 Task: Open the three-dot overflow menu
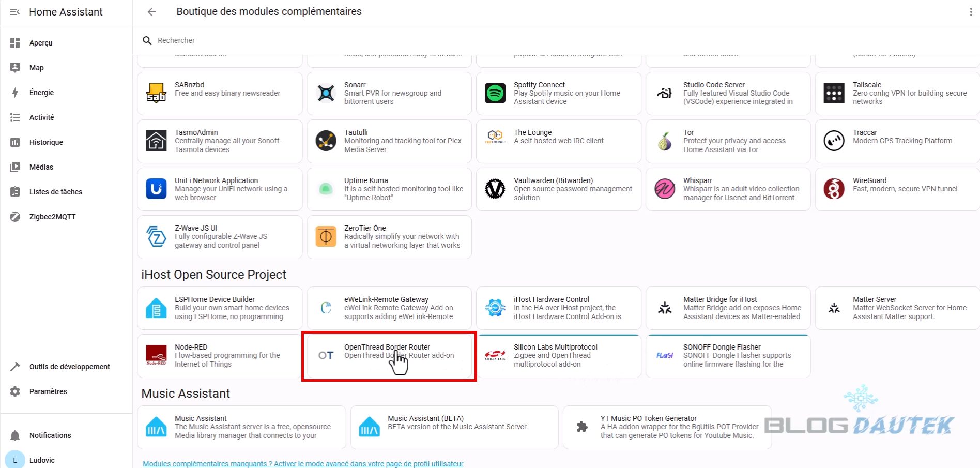pyautogui.click(x=971, y=12)
